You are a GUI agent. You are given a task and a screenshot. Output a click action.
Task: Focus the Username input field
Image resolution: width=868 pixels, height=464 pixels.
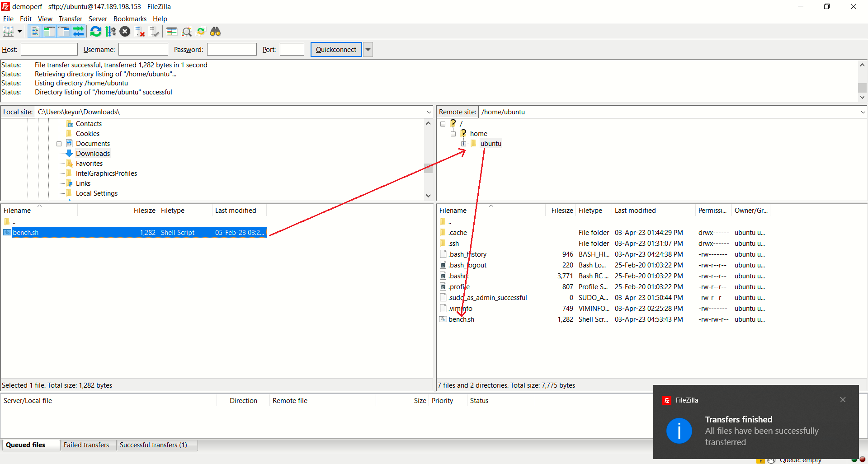tap(143, 50)
